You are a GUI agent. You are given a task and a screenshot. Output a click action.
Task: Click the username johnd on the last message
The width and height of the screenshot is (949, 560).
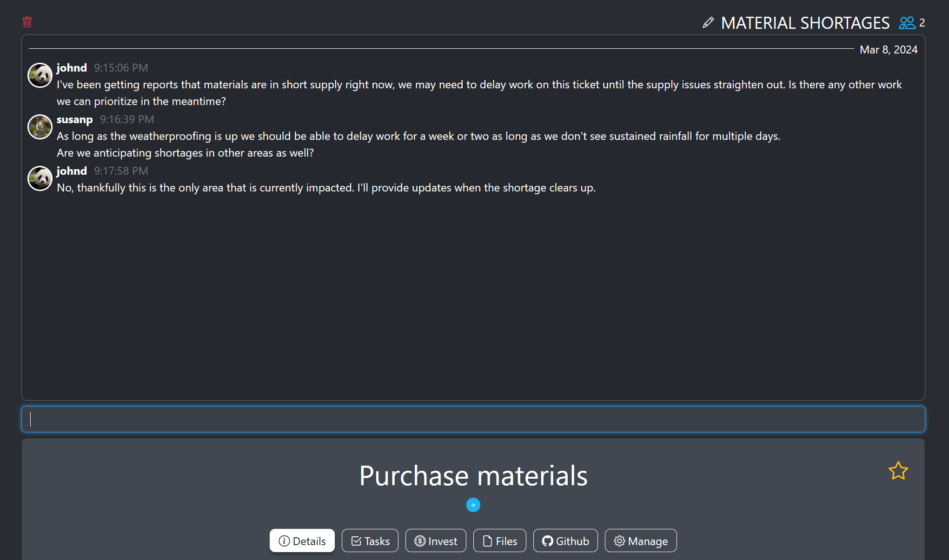[x=72, y=171]
